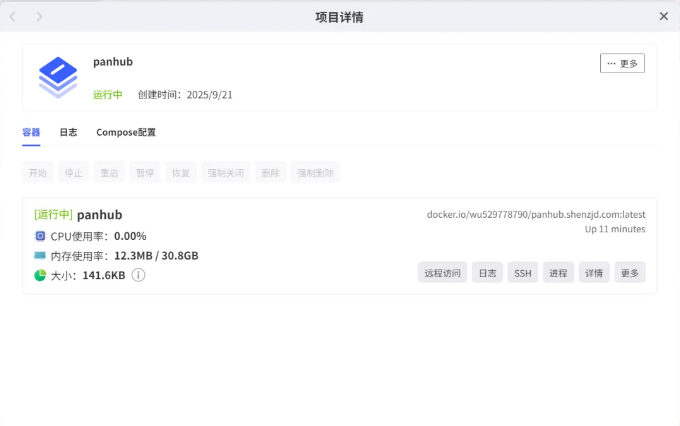The image size is (680, 426).
Task: Click the 12.3MB / 30.8GB memory value
Action: [x=156, y=256]
